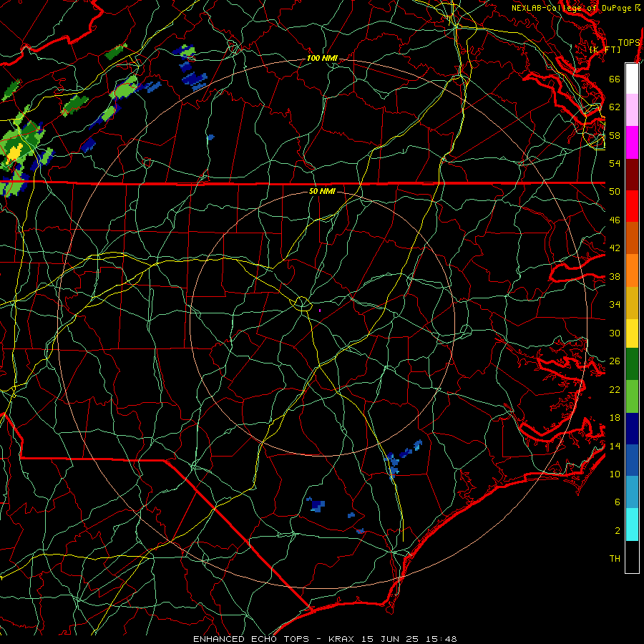Screen dimensions: 644x644
Task: Select the gold legend color block
Action: tap(632, 303)
